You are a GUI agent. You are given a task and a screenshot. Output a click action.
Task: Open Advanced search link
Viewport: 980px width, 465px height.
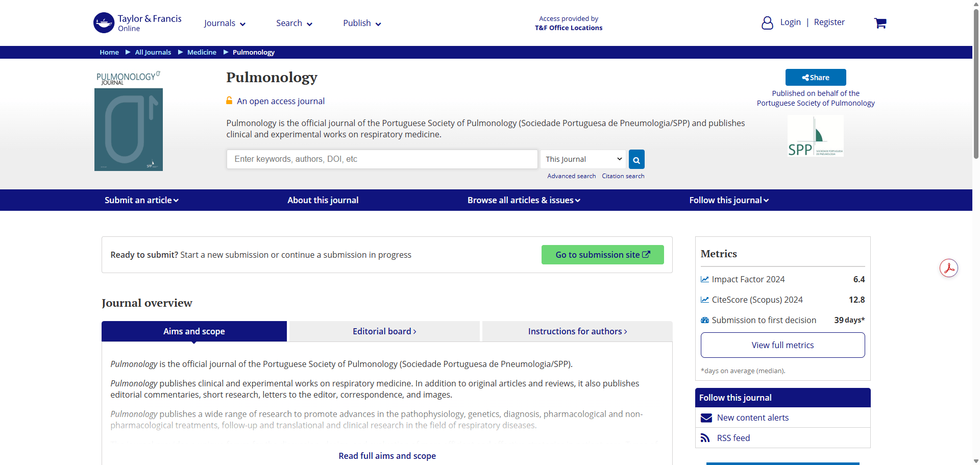pos(572,176)
